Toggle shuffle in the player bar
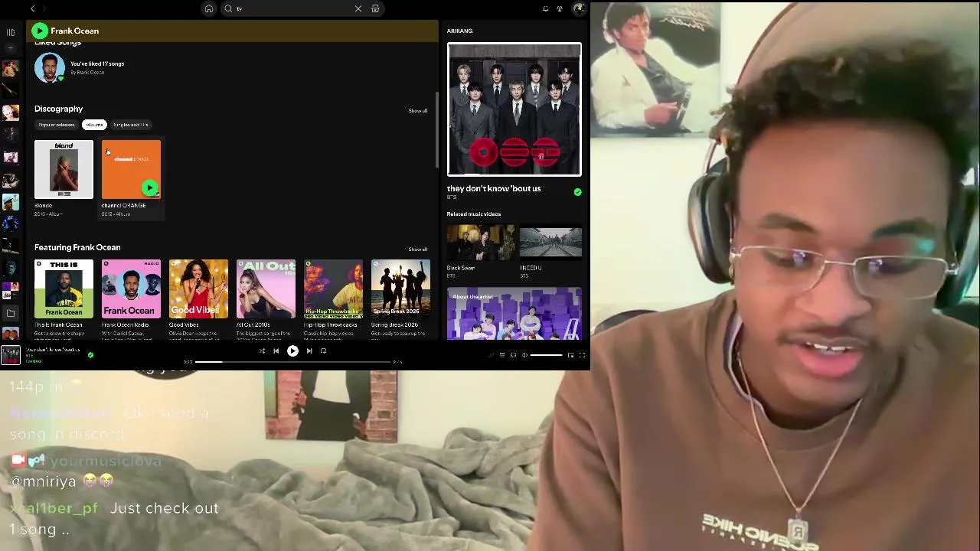Image resolution: width=980 pixels, height=551 pixels. point(262,350)
